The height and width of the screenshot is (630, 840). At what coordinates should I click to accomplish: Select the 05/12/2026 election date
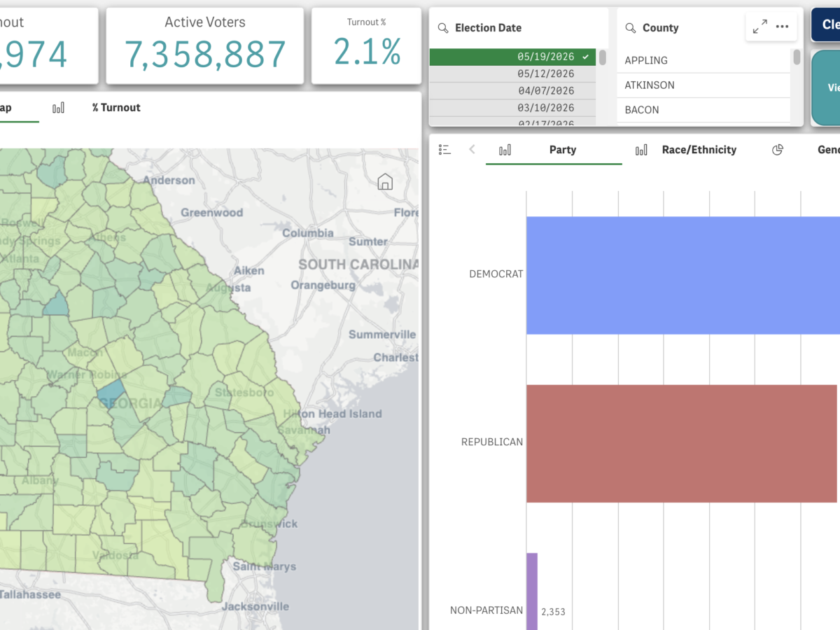click(x=512, y=74)
